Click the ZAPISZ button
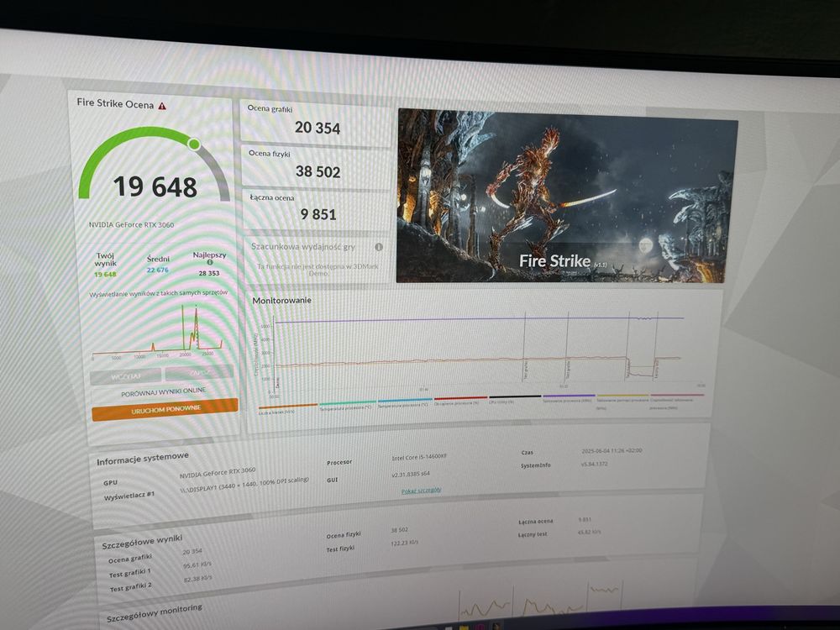The height and width of the screenshot is (630, 840). coord(199,372)
